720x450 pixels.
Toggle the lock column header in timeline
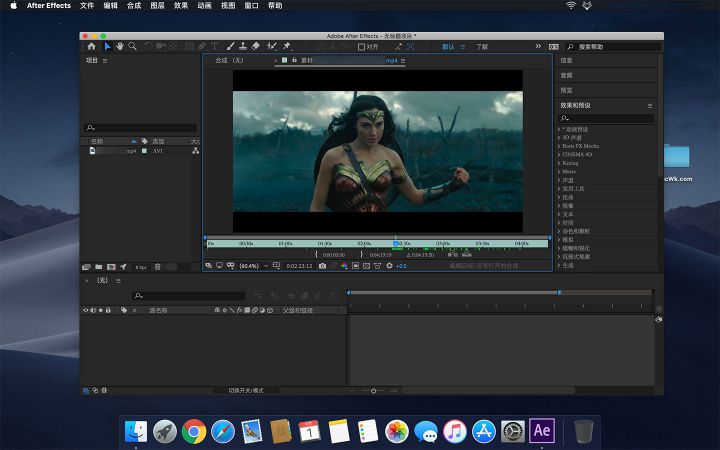tap(108, 310)
